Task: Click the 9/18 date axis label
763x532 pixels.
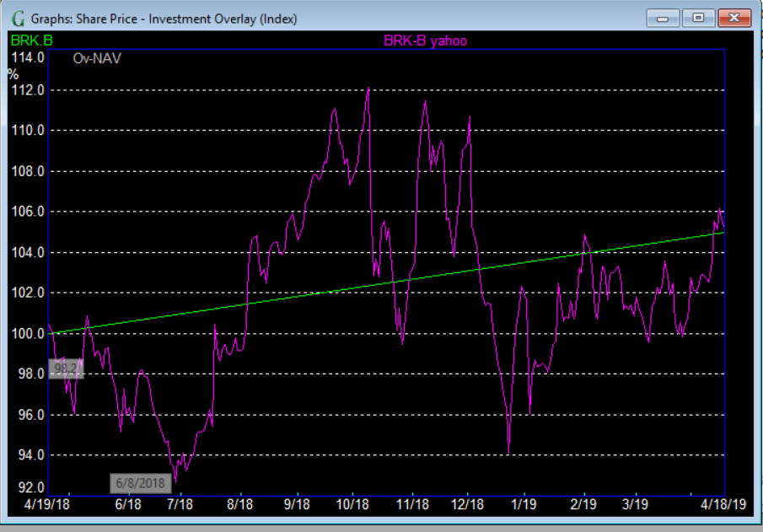Action: (x=297, y=504)
